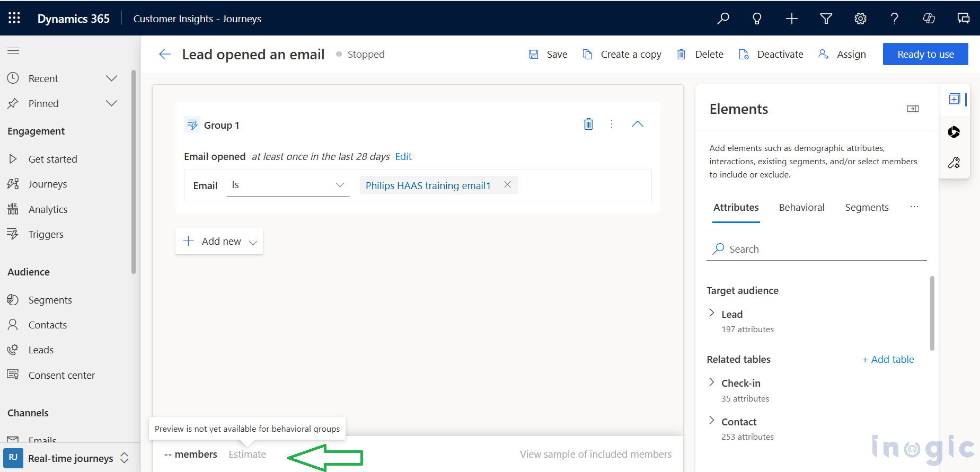
Task: Open the Copilot icon in right rail
Action: [x=954, y=132]
